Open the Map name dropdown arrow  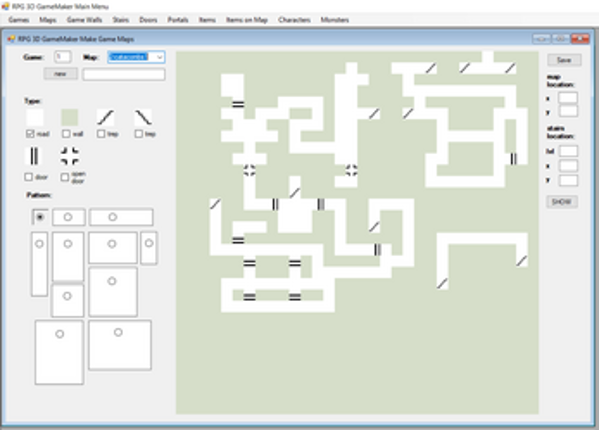[160, 57]
